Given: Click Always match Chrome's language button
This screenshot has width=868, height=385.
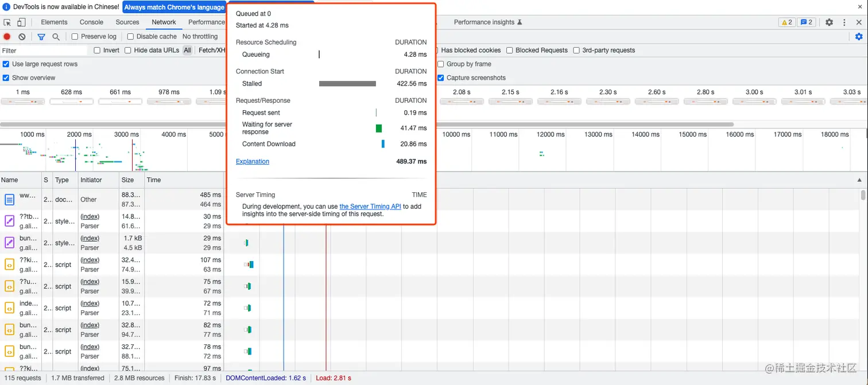Looking at the screenshot, I should pyautogui.click(x=175, y=7).
